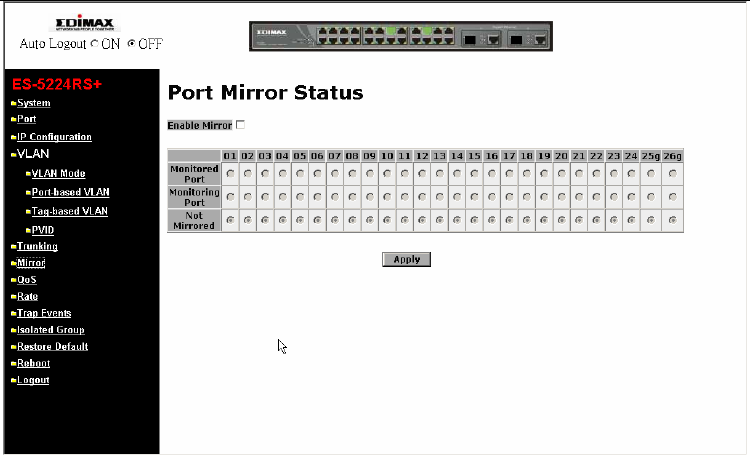750x455 pixels.
Task: Open the System menu link
Action: [33, 103]
